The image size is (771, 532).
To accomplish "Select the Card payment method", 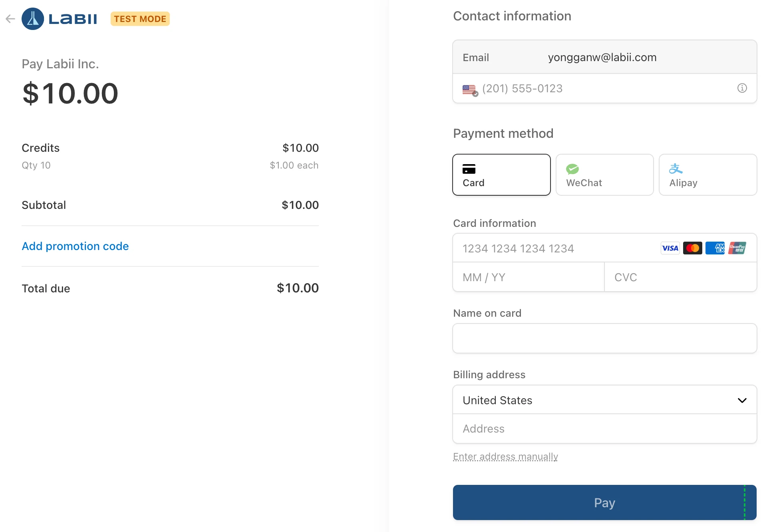I will 501,175.
